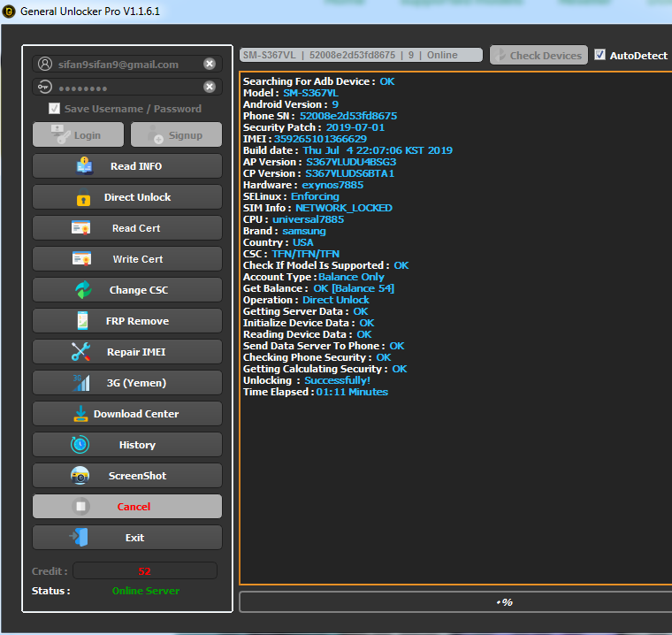Click the Change CSC arrows icon
672x635 pixels.
click(x=83, y=290)
